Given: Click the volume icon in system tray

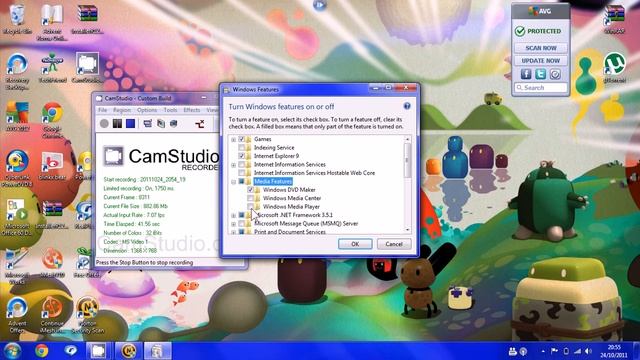Looking at the screenshot, I should (588, 351).
